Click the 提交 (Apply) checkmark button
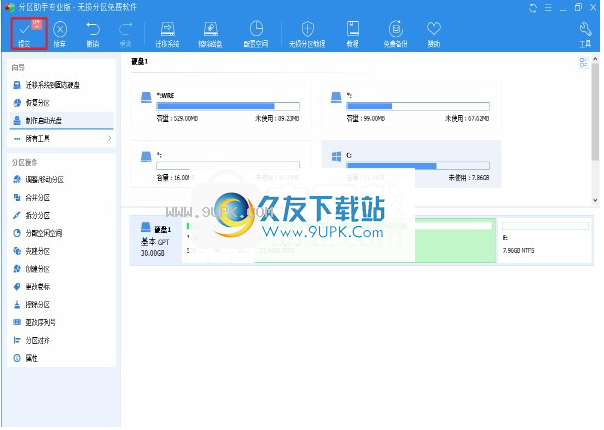Image resolution: width=604 pixels, height=430 pixels. coord(28,33)
